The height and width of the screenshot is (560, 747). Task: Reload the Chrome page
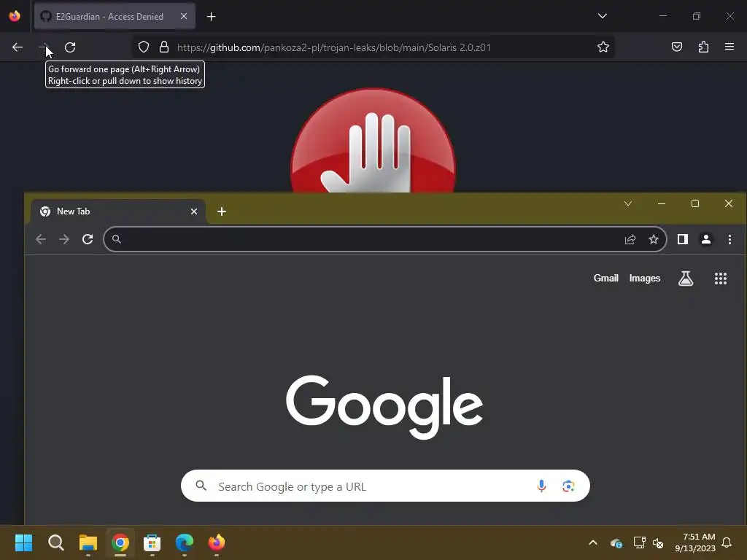(88, 239)
